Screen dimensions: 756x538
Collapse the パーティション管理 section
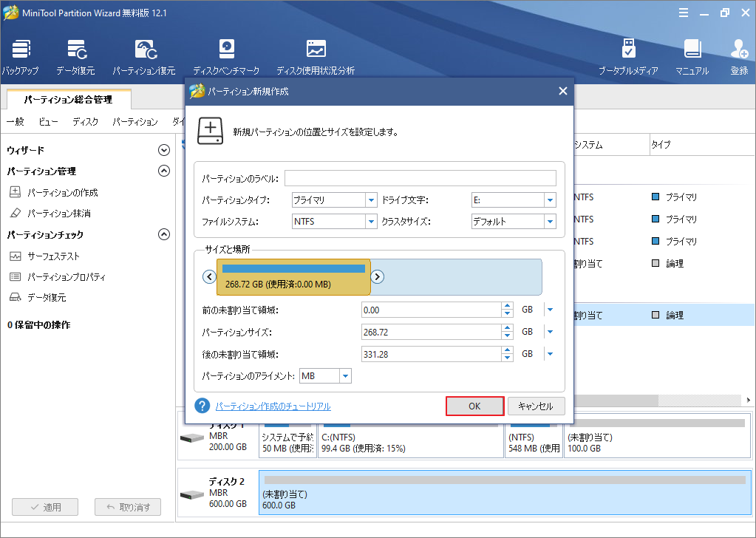[x=164, y=171]
